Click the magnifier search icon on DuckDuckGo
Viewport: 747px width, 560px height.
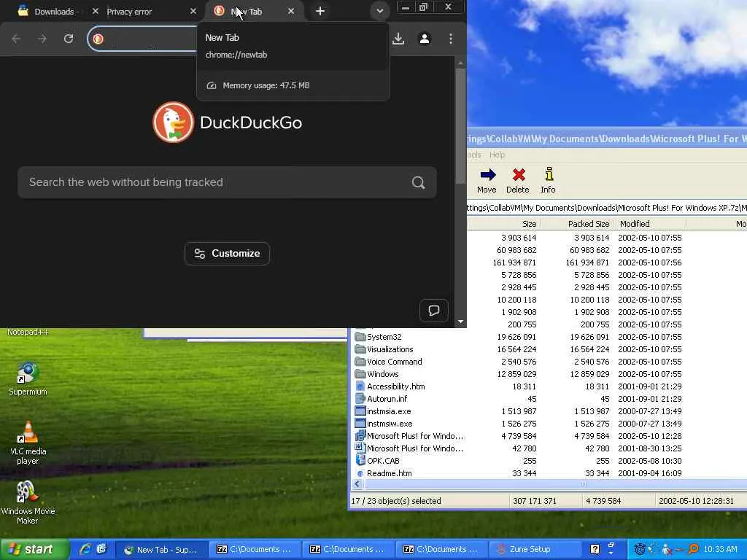coord(418,182)
